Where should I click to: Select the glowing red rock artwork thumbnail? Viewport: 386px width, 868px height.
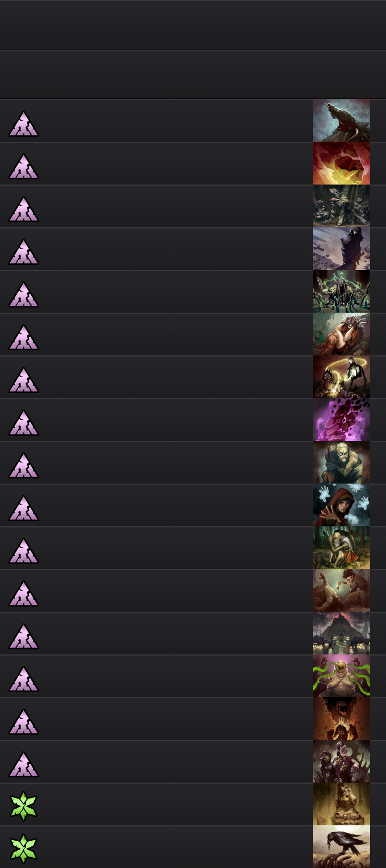[x=342, y=163]
